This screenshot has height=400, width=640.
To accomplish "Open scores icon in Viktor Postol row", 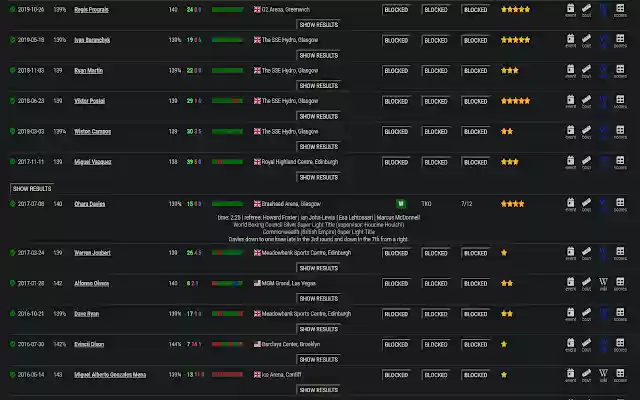I will tap(620, 101).
